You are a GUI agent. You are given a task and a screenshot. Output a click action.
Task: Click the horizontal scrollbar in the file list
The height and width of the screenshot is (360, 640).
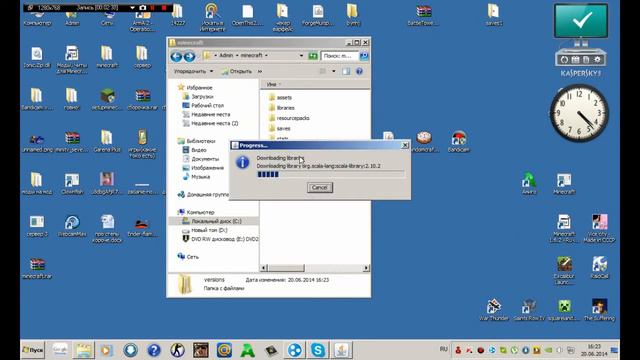click(x=286, y=268)
